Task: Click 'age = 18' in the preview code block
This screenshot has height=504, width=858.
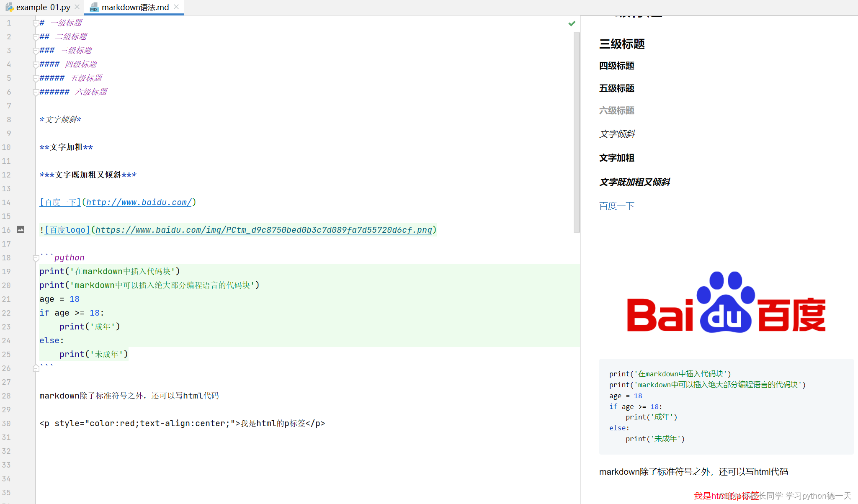Action: click(626, 396)
